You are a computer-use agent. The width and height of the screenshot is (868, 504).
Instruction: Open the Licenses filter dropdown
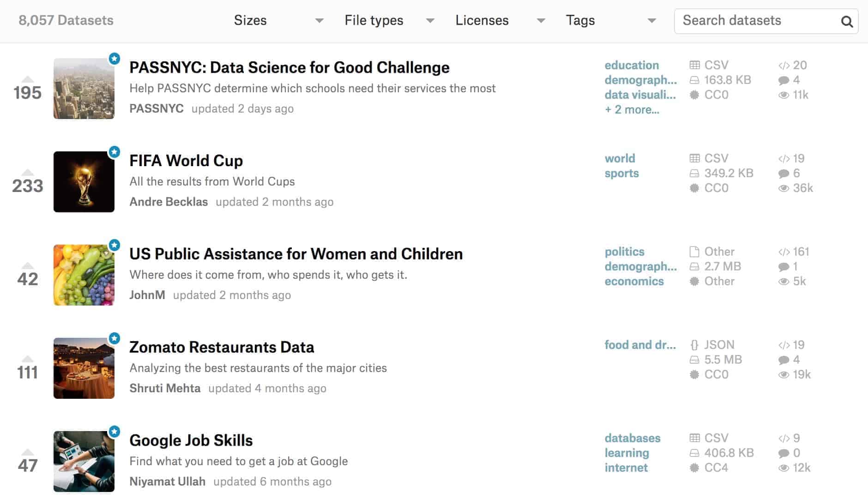(x=500, y=20)
